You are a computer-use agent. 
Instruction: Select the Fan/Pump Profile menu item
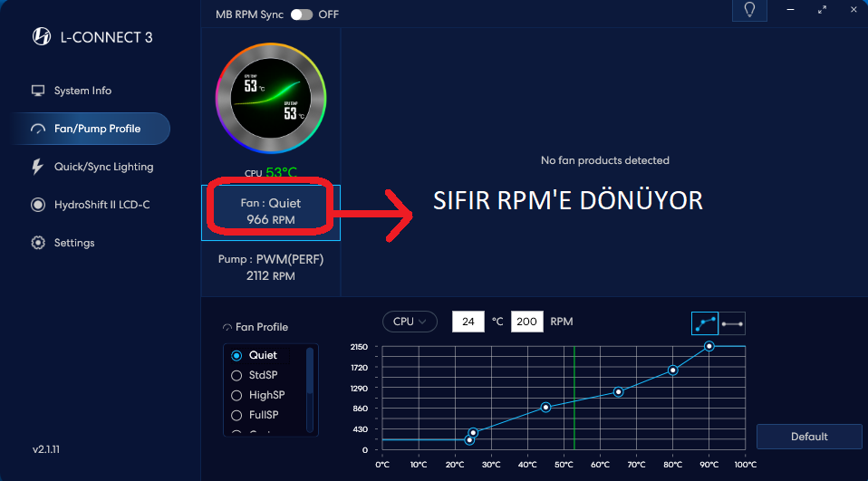pyautogui.click(x=92, y=129)
